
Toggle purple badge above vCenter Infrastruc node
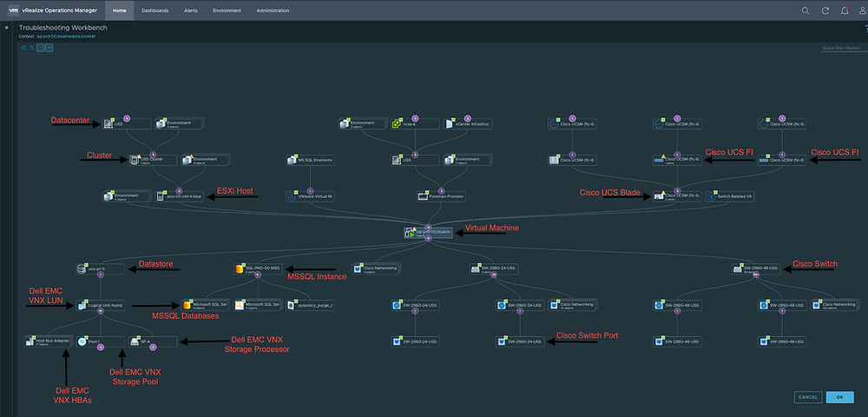[x=467, y=118]
